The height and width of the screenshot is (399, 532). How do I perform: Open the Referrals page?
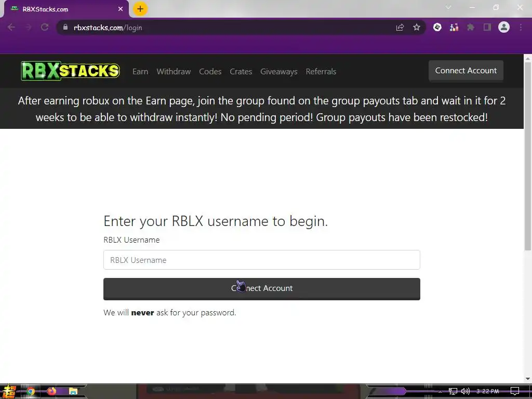(x=321, y=72)
